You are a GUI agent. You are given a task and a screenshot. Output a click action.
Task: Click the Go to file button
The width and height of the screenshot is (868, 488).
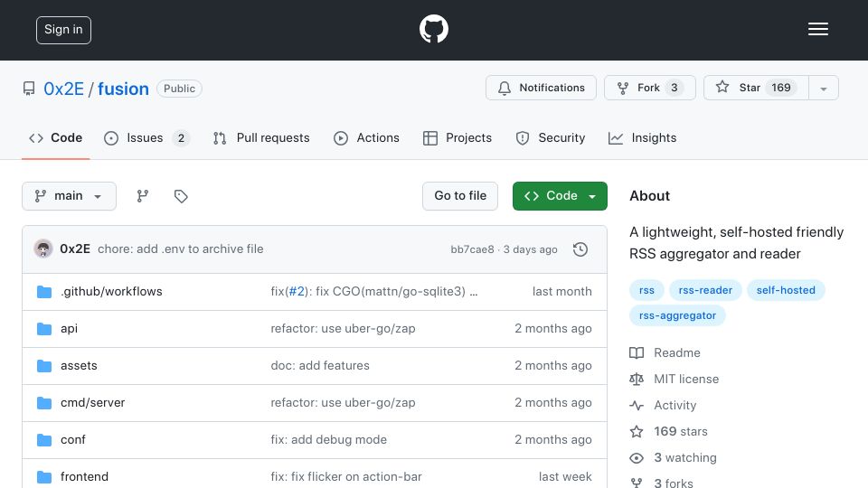tap(460, 196)
